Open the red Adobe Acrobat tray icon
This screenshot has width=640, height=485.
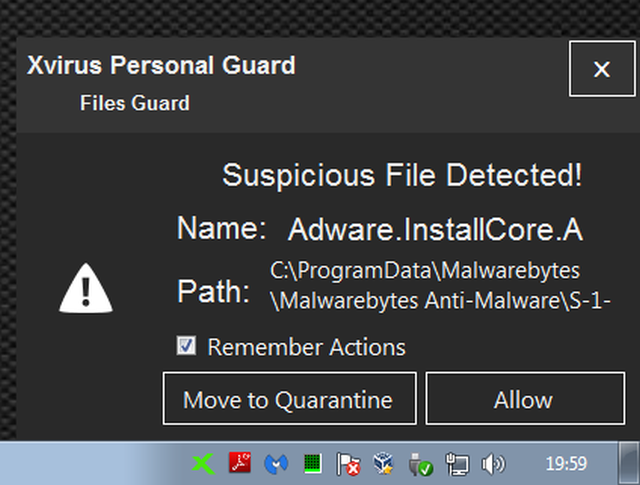(240, 464)
